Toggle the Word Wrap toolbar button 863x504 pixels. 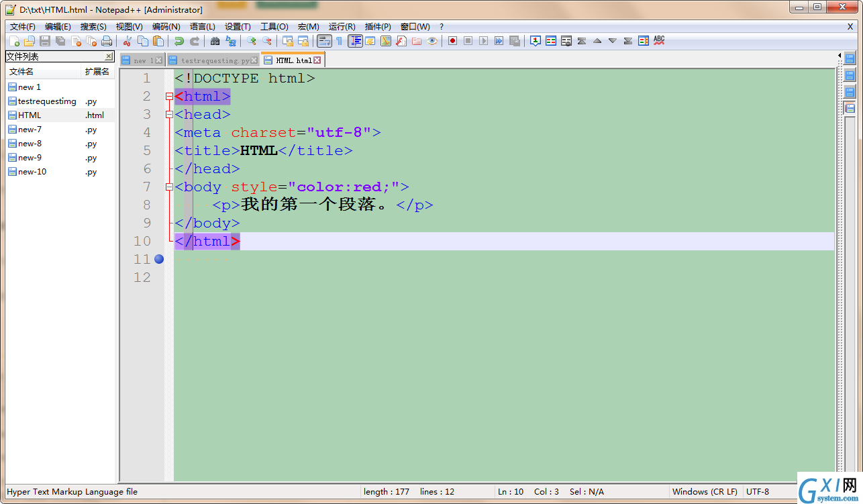coord(324,41)
